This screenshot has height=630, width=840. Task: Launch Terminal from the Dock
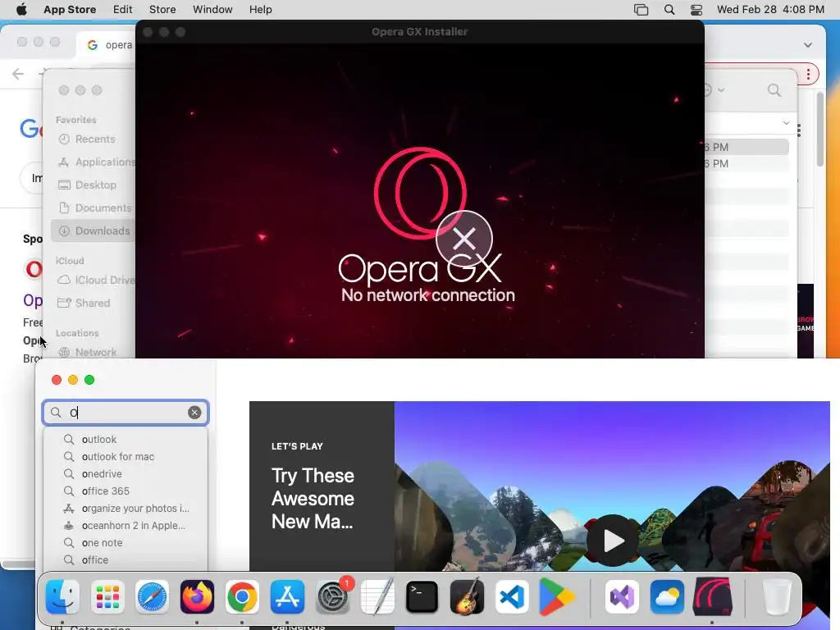click(422, 597)
